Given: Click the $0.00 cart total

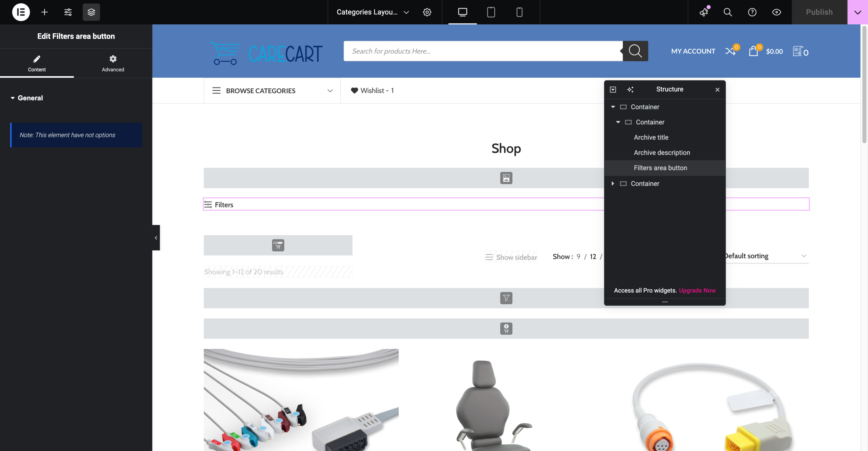Looking at the screenshot, I should coord(774,52).
